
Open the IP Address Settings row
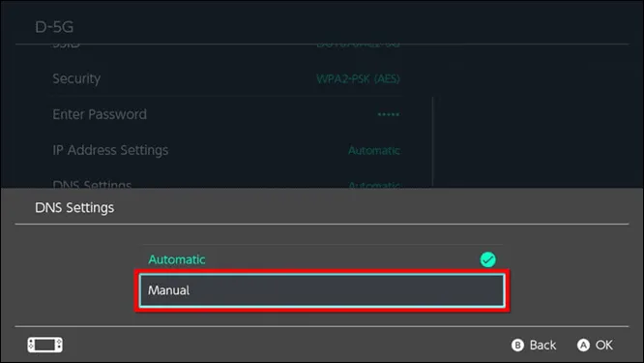coord(226,150)
